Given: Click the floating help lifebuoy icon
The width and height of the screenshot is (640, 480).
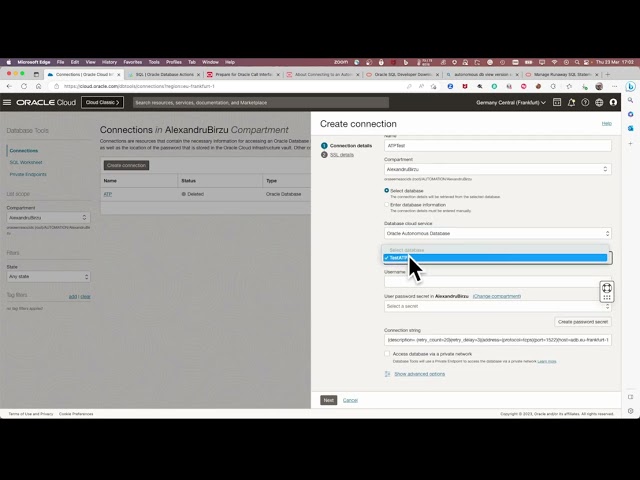Looking at the screenshot, I should (x=607, y=288).
